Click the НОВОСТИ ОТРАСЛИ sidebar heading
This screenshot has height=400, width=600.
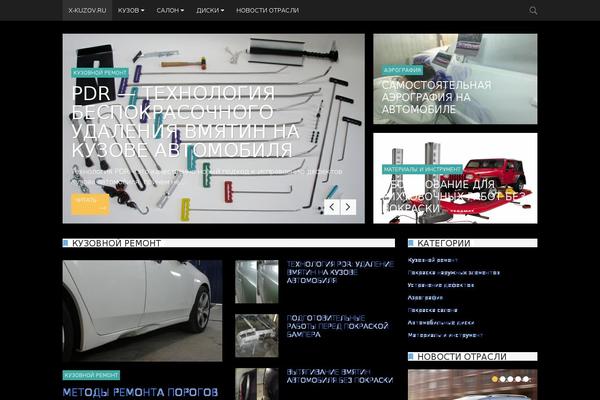(461, 356)
